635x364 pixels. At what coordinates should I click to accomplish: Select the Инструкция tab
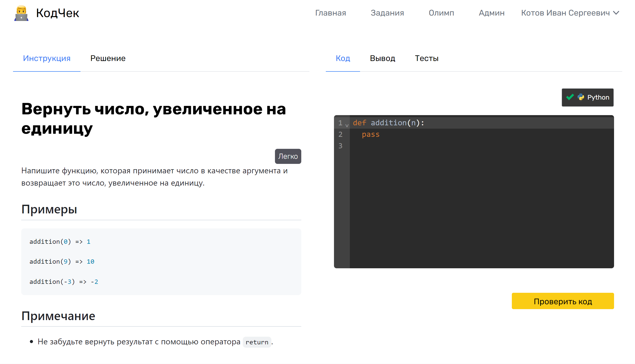click(x=47, y=58)
